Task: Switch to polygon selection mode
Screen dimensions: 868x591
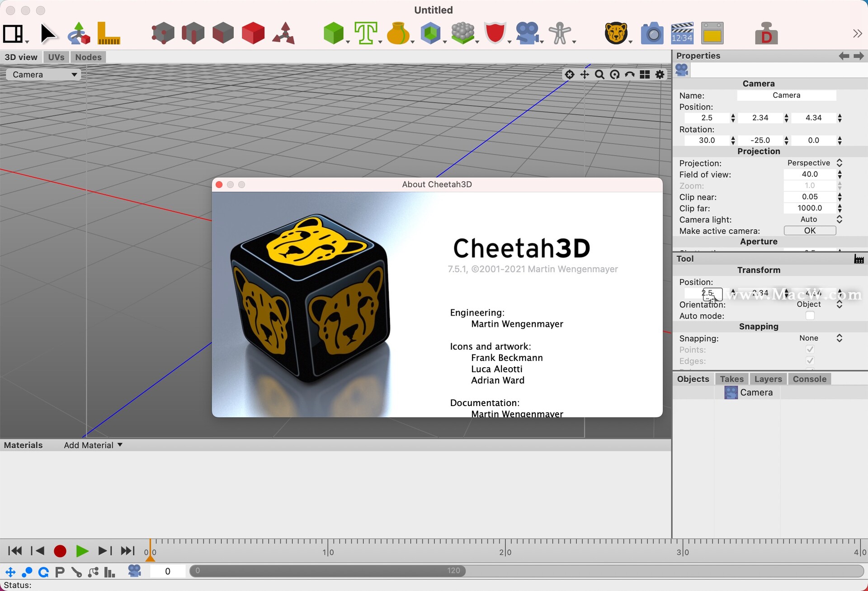Action: [223, 33]
